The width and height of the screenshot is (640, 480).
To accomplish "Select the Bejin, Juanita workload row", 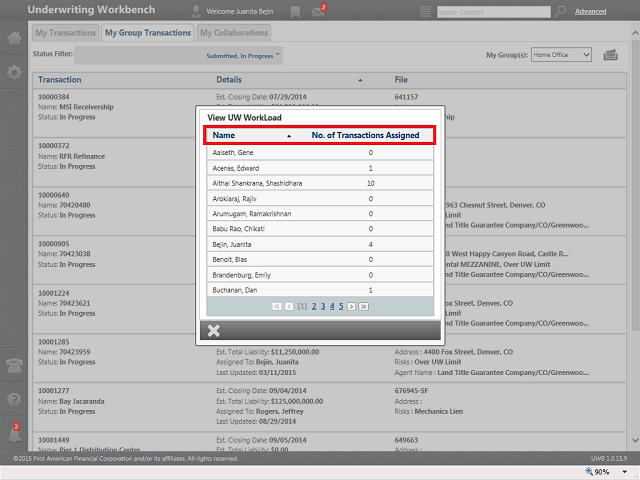I will [x=320, y=244].
